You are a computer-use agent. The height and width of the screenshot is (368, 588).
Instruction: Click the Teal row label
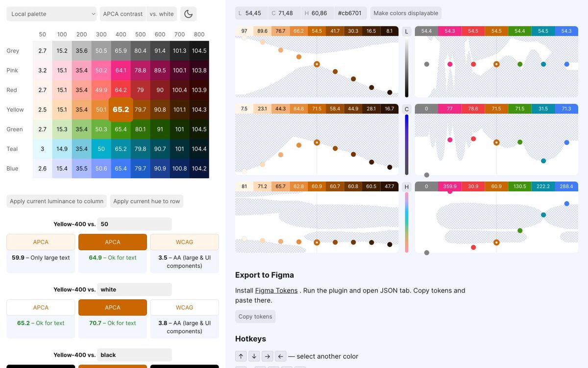(x=12, y=149)
